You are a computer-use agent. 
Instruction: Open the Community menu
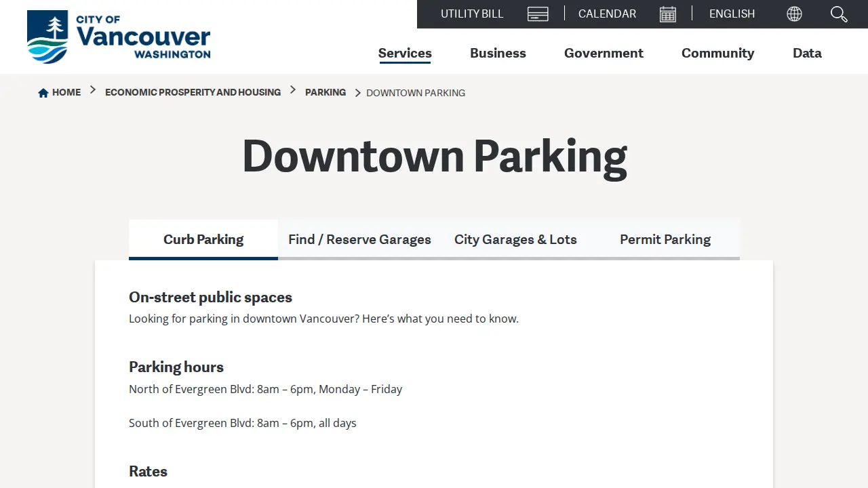[x=717, y=53]
